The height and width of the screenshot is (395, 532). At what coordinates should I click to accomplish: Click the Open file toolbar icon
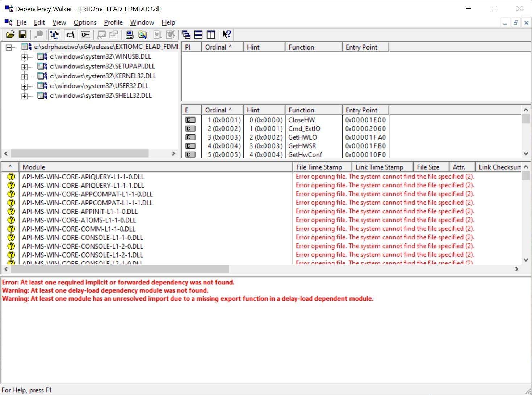[x=10, y=35]
